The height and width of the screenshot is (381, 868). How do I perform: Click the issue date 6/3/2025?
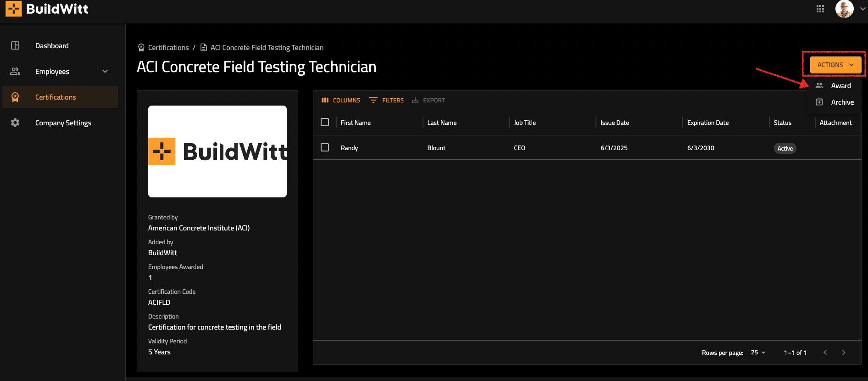click(614, 148)
